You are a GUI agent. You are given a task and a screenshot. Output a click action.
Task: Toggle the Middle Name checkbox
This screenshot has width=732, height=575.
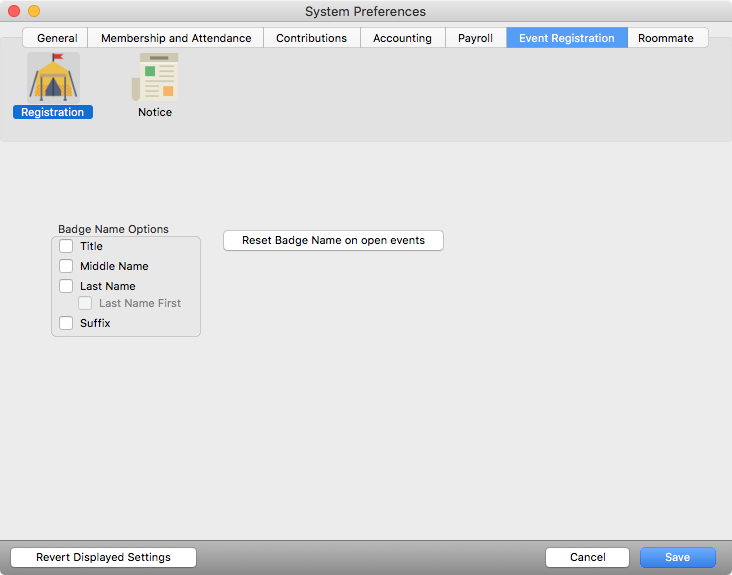(66, 266)
